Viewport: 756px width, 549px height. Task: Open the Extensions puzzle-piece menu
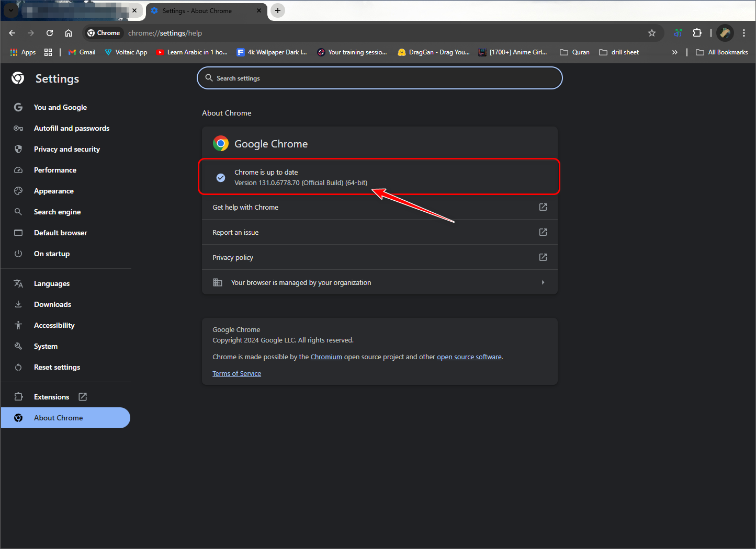(x=697, y=33)
